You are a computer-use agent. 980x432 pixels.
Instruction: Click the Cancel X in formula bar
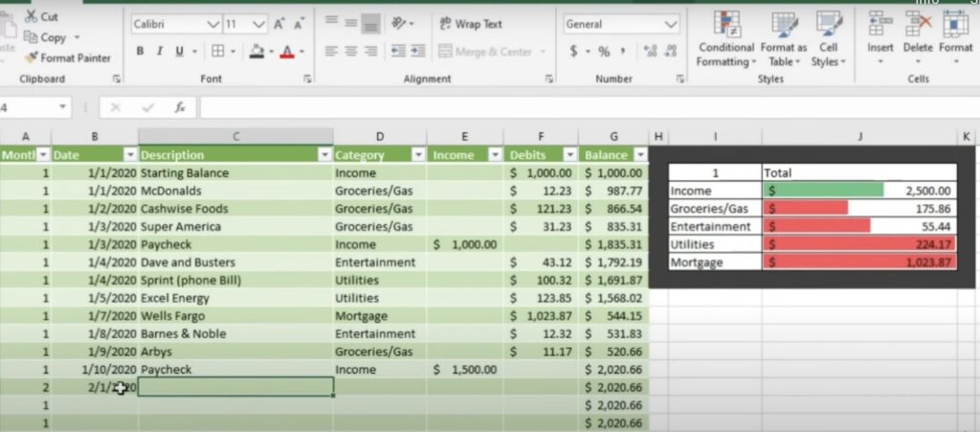pos(115,107)
